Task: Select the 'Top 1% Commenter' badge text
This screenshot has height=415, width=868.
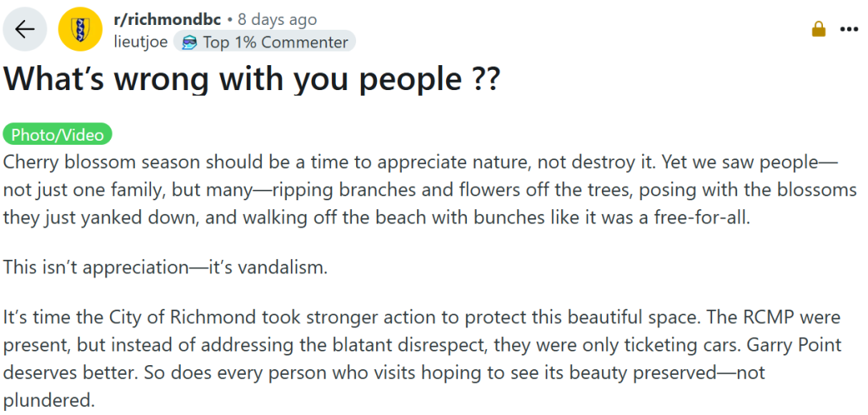Action: tap(275, 42)
